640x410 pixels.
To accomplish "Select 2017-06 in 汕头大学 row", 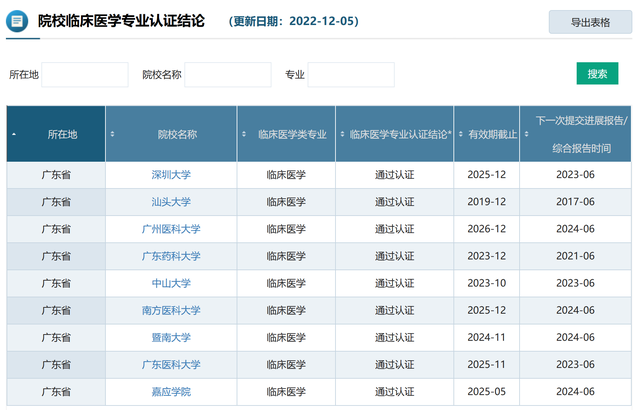I will click(576, 202).
